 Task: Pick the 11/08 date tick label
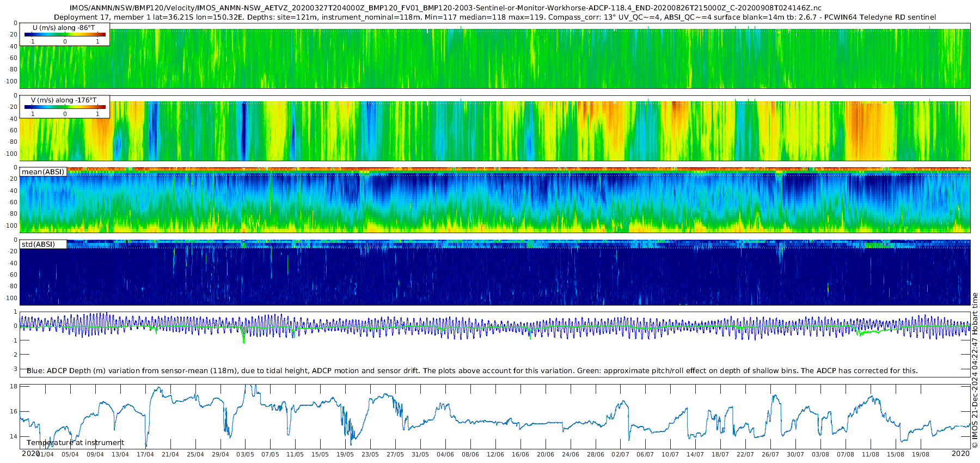click(x=871, y=454)
